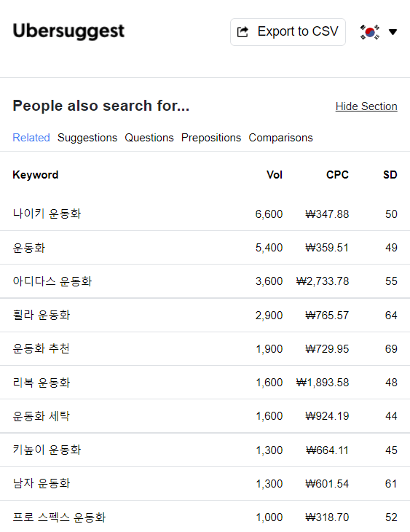The width and height of the screenshot is (410, 532).
Task: Click volume value 1,900
Action: click(x=269, y=349)
